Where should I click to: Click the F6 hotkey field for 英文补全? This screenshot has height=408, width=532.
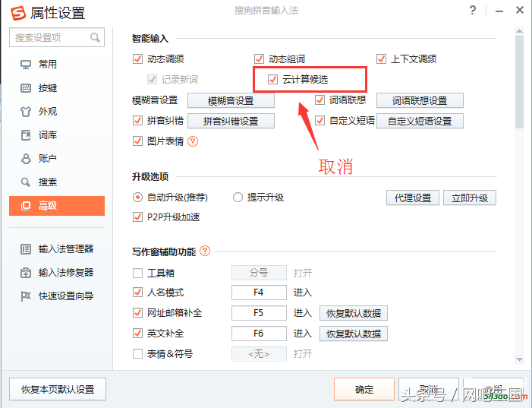pyautogui.click(x=259, y=334)
